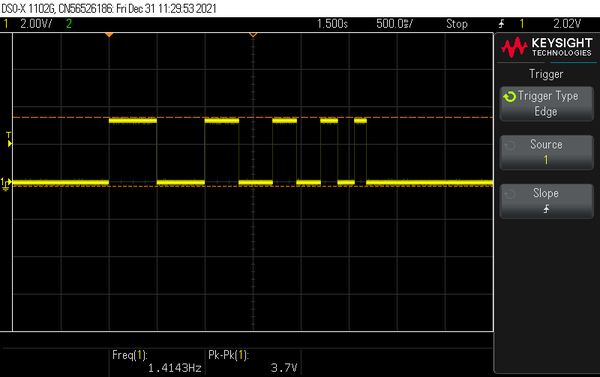Click the 1.500s delay time readout

click(x=332, y=24)
